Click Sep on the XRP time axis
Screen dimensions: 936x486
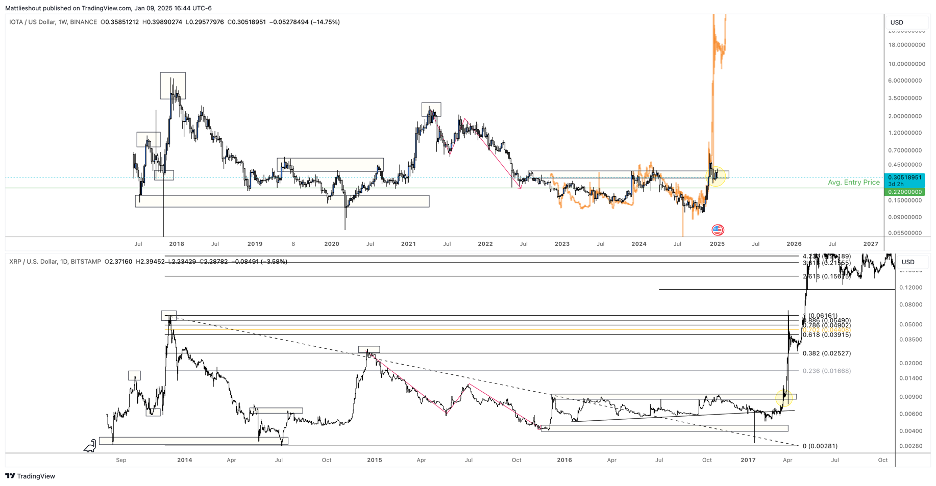[121, 460]
